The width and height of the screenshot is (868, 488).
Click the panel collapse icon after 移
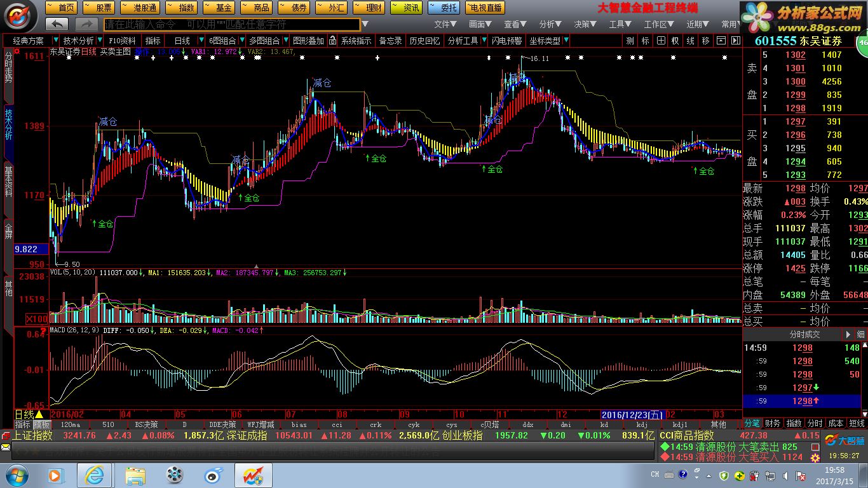[x=721, y=40]
